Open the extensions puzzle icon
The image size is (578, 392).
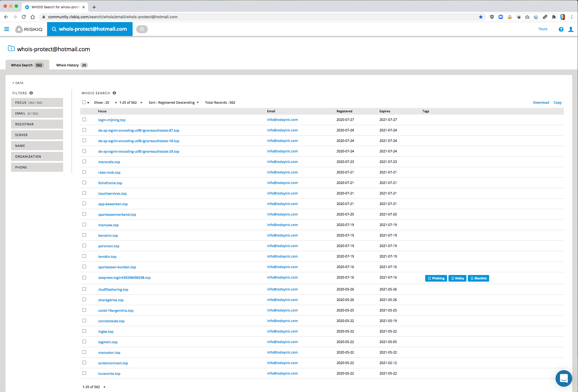554,17
